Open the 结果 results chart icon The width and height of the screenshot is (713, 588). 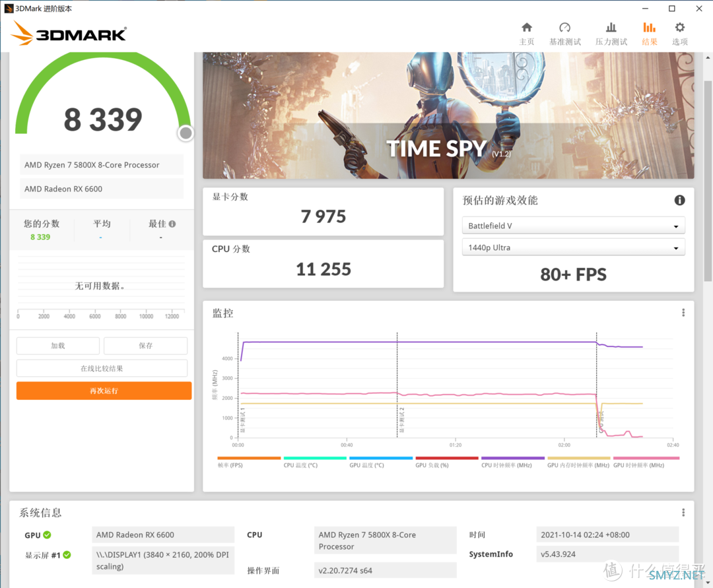pos(650,28)
